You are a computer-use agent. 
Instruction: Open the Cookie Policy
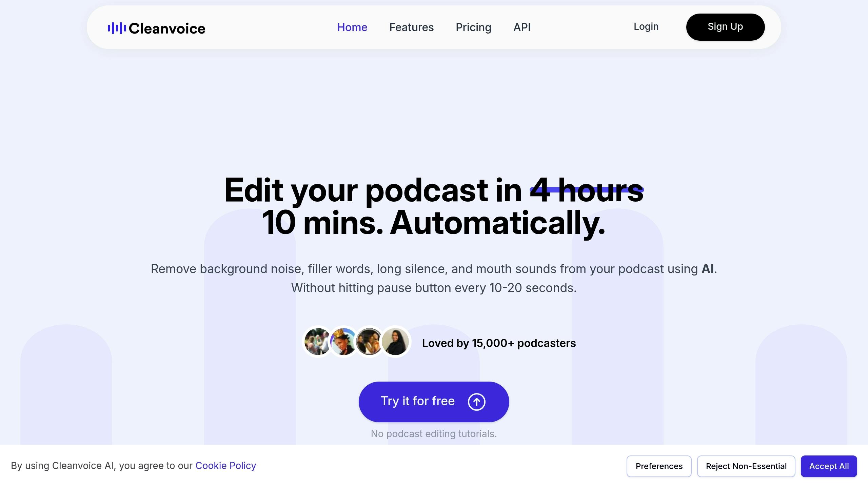pos(225,466)
